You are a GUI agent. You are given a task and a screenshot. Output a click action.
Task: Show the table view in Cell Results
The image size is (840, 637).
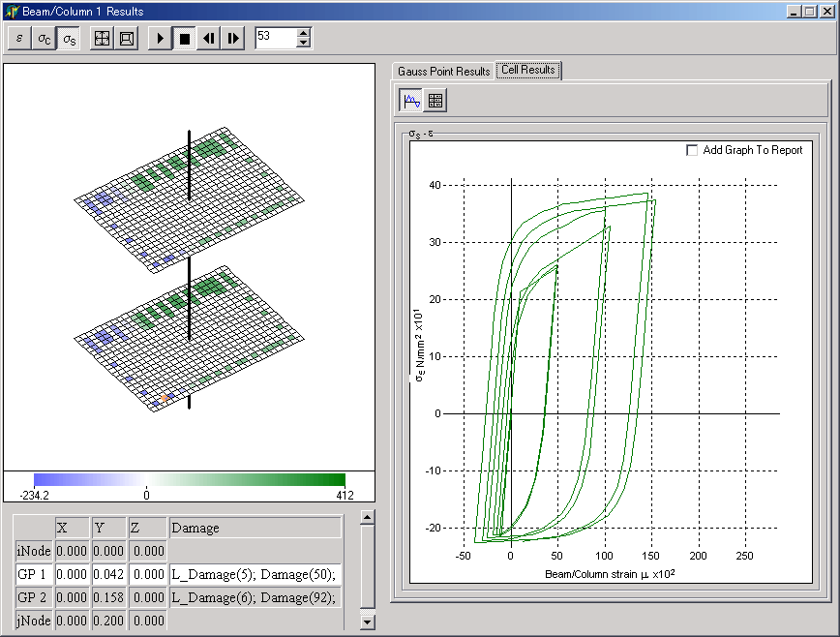435,100
